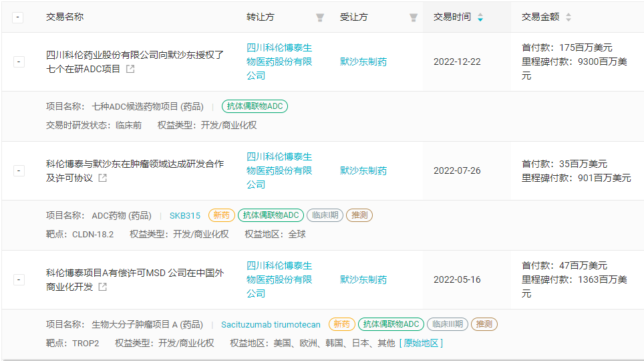This screenshot has height=361, width=644.
Task: Open deal titled 四川科伦药业股份有限公司向默沙东授权了七个在研ADC项目
Action: (135, 62)
